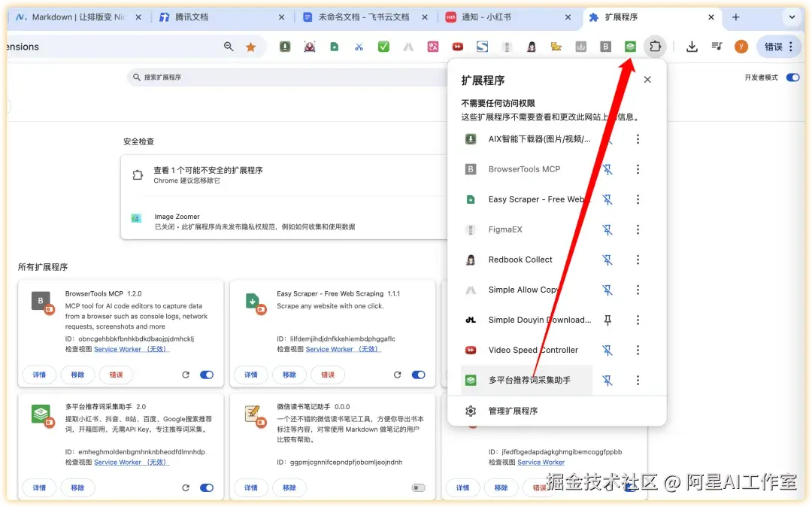Click the 错误 update chip with menu
Viewport: 812px width, 507px height.
coord(779,47)
